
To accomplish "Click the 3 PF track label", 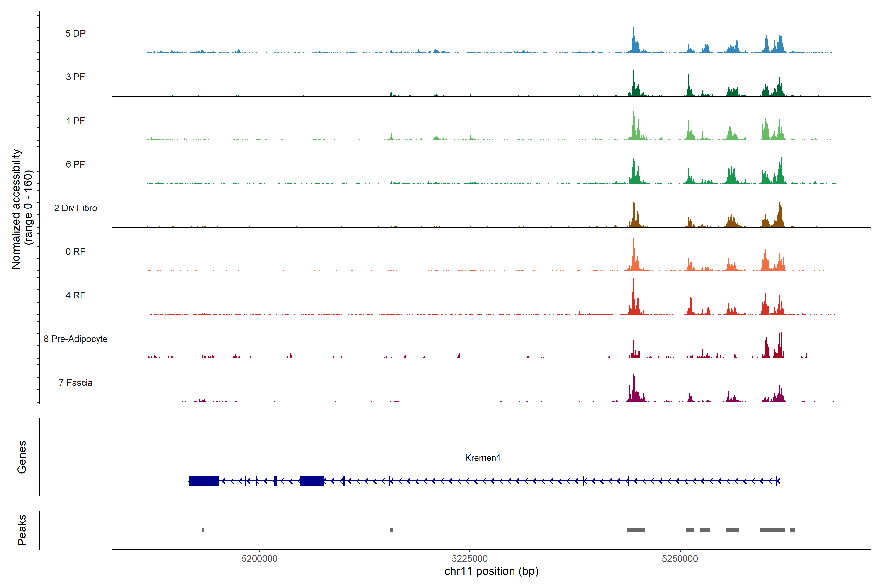I will 75,77.
